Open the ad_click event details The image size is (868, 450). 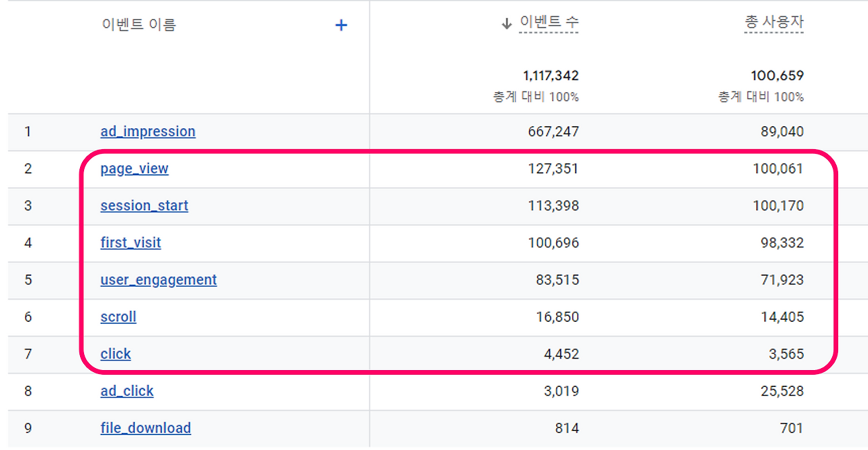[x=127, y=391]
